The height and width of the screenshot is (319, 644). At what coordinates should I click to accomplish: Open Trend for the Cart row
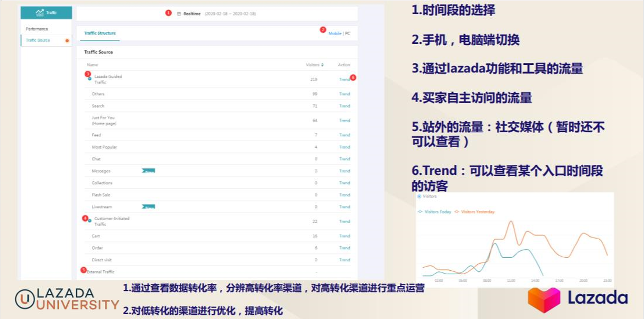click(x=344, y=236)
